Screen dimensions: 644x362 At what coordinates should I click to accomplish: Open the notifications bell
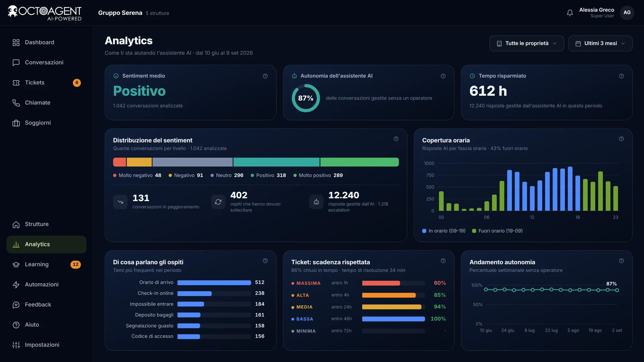[570, 13]
